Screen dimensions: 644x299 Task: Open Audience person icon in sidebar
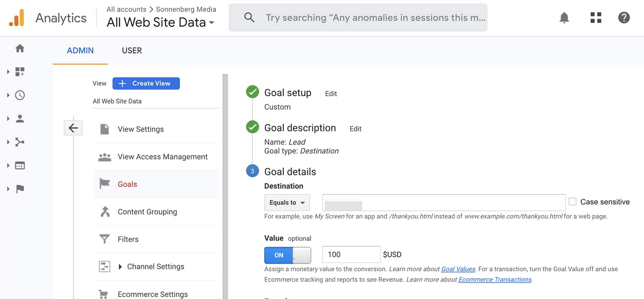coord(20,119)
